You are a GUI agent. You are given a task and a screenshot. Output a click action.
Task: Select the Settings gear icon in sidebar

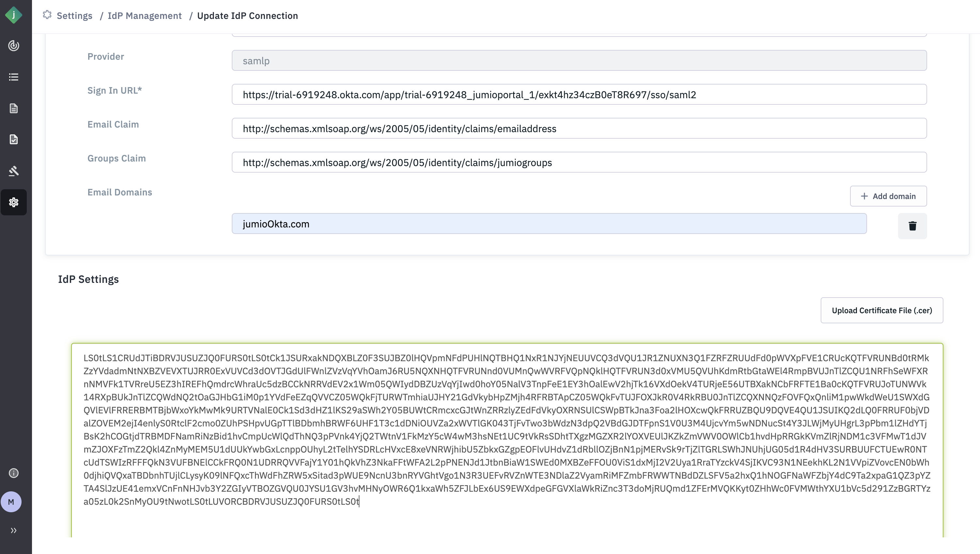(14, 202)
